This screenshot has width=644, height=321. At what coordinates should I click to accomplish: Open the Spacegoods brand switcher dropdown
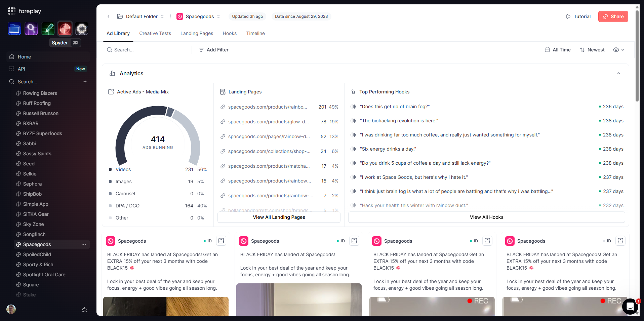(x=199, y=16)
